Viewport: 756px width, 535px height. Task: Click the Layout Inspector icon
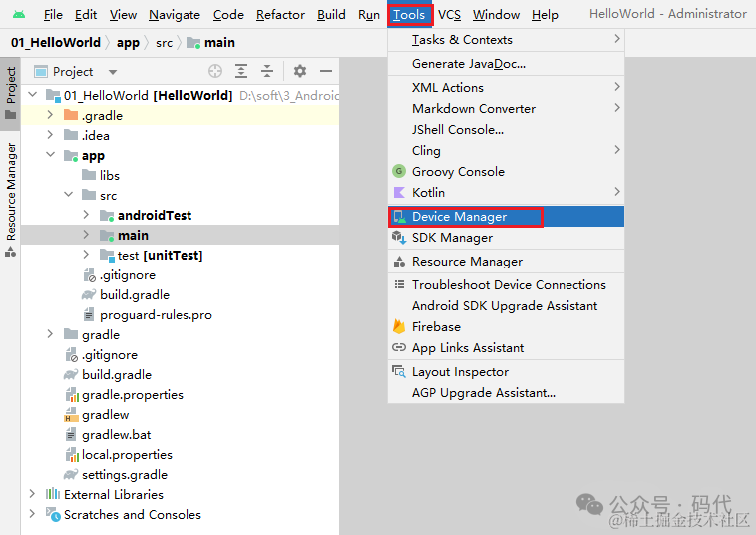coord(399,371)
